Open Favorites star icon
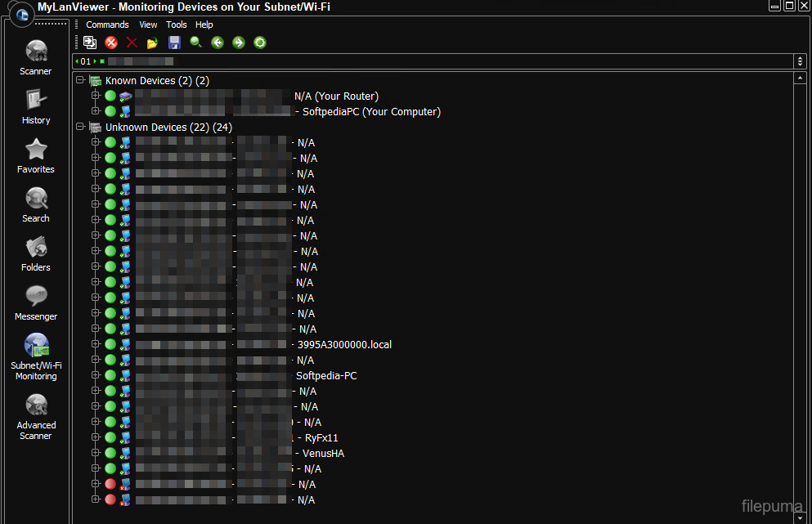This screenshot has height=524, width=812. [x=36, y=154]
